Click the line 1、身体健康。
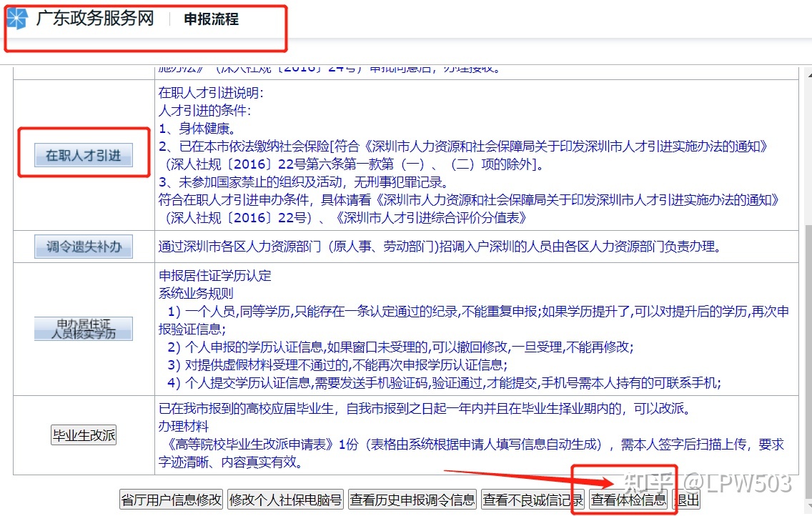The height and width of the screenshot is (516, 812). [x=197, y=129]
